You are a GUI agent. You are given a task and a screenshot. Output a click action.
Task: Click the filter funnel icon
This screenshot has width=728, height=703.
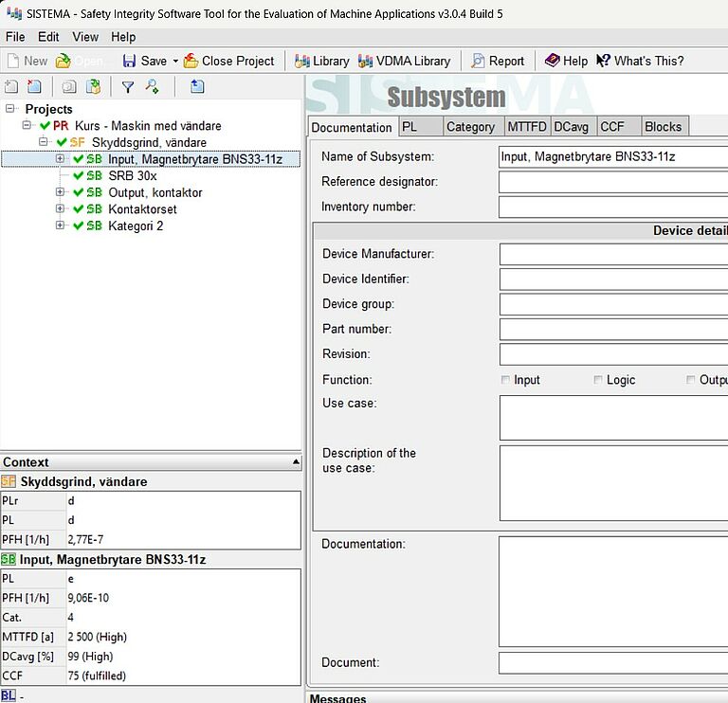pos(128,87)
